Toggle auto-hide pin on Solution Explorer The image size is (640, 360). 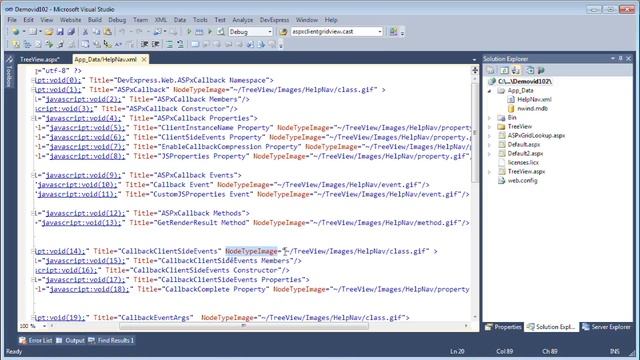[620, 58]
